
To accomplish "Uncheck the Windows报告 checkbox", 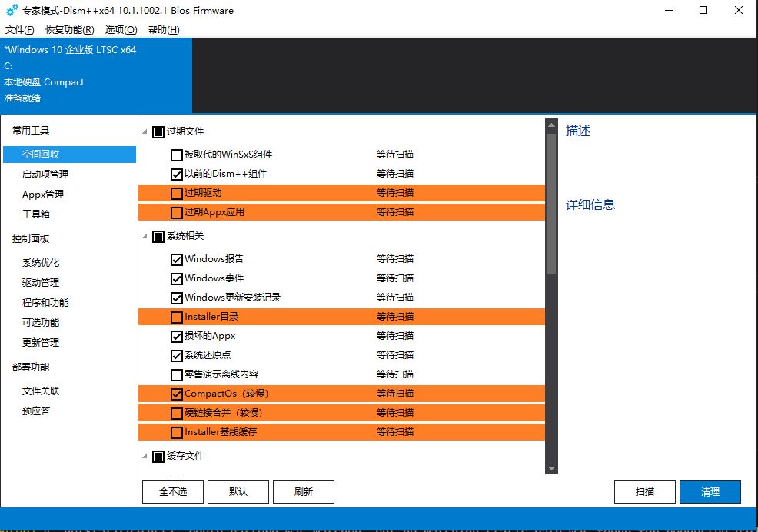I will [177, 259].
